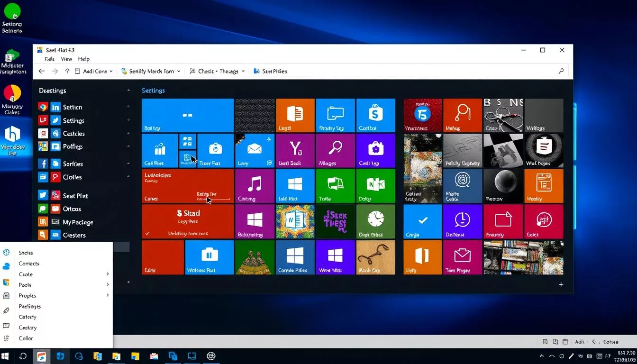
Task: Open the green Trate tile
Action: tap(335, 186)
